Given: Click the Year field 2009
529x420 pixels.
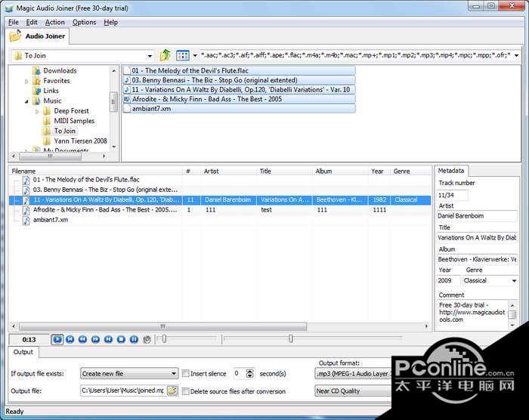Looking at the screenshot, I should point(448,281).
